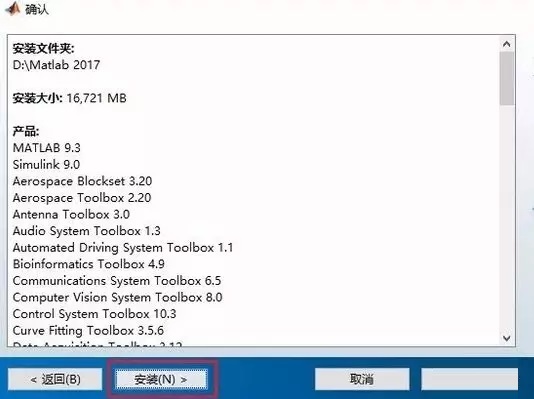Click the 安装大小: 16,721 MB line
Viewport: 534px width, 399px height.
69,98
